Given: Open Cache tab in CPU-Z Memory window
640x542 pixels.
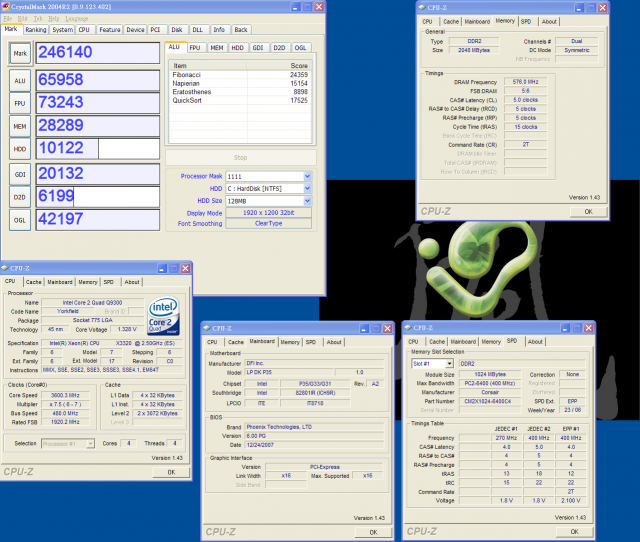Looking at the screenshot, I should (451, 22).
